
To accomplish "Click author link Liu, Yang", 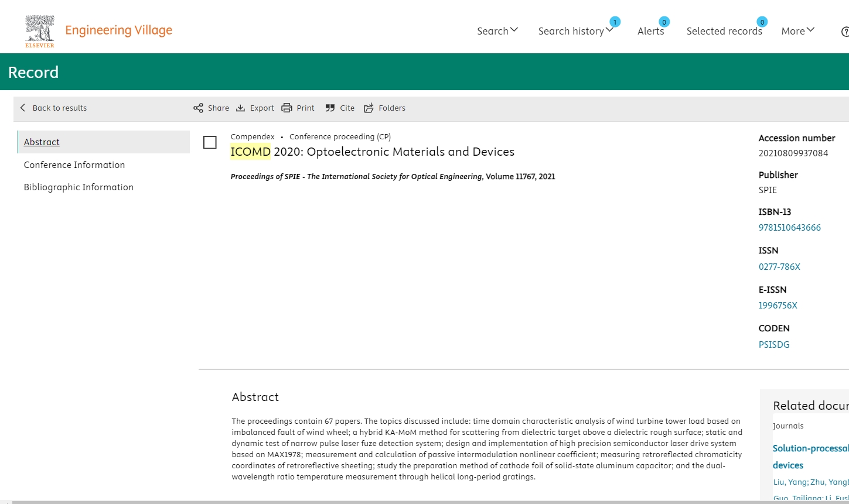I will coord(790,482).
